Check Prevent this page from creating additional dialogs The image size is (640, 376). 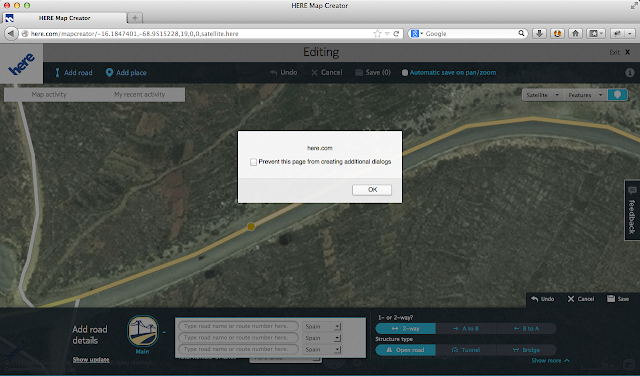(x=253, y=162)
